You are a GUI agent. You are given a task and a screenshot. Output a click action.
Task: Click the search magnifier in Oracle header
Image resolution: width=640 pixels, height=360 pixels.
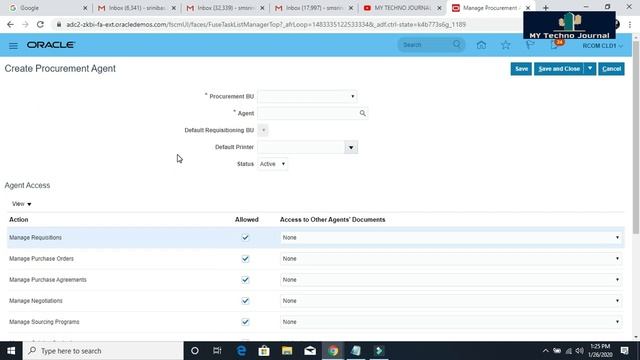pos(457,44)
